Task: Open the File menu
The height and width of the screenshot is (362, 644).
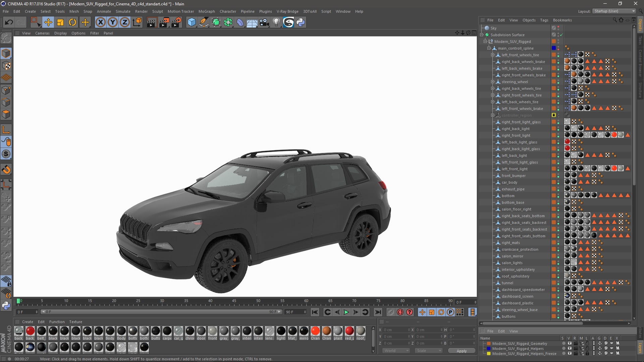Action: 6,11
